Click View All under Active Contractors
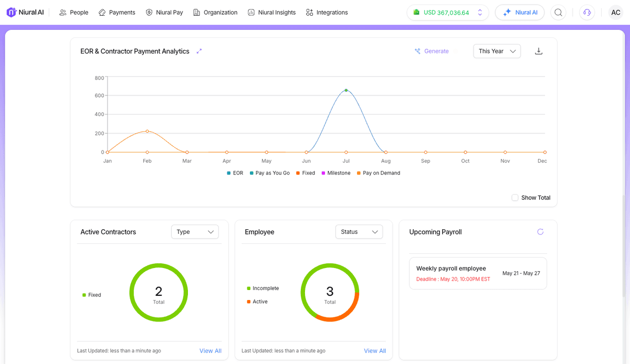 click(x=210, y=351)
